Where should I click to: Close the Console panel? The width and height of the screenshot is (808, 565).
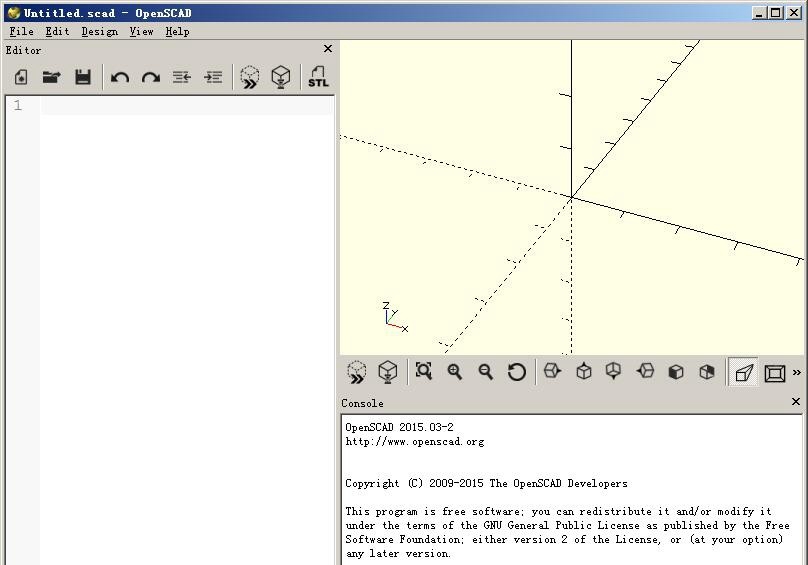point(796,402)
